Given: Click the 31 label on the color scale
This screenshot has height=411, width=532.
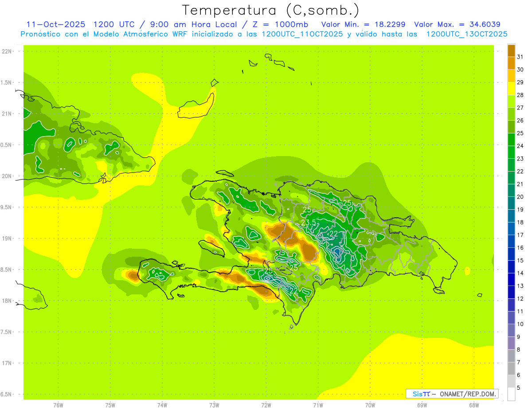Looking at the screenshot, I should point(520,57).
